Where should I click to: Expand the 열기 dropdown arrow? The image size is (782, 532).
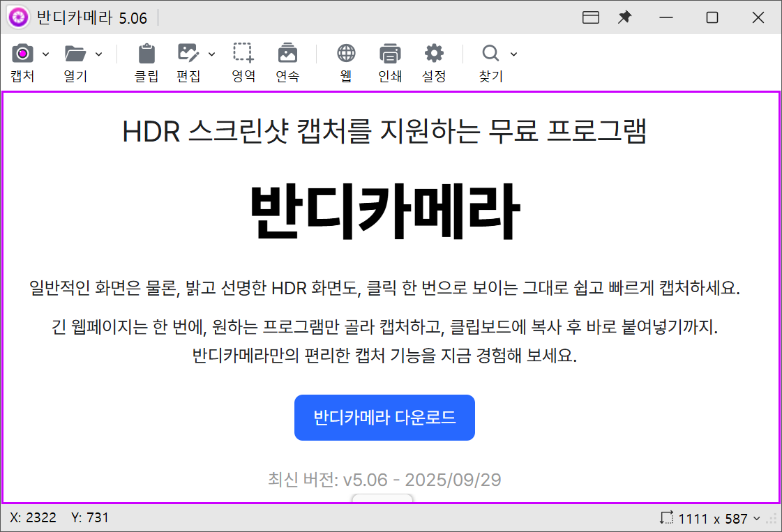pos(98,54)
